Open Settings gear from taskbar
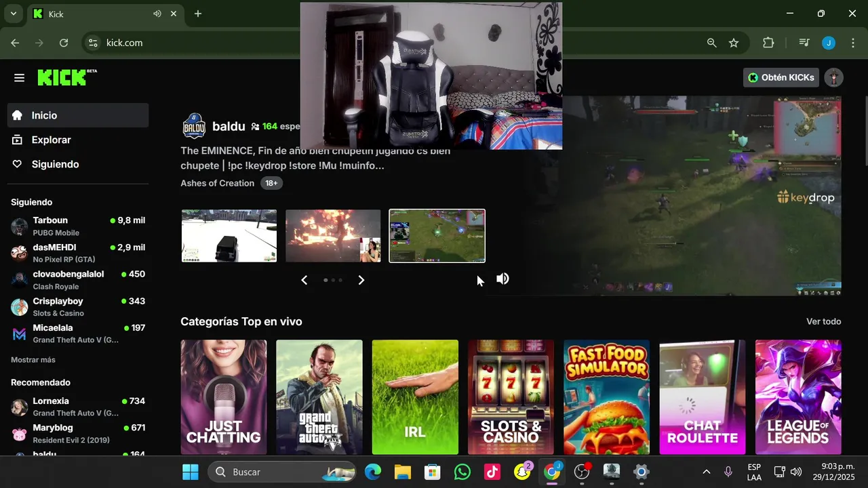The width and height of the screenshot is (868, 488). point(642,472)
